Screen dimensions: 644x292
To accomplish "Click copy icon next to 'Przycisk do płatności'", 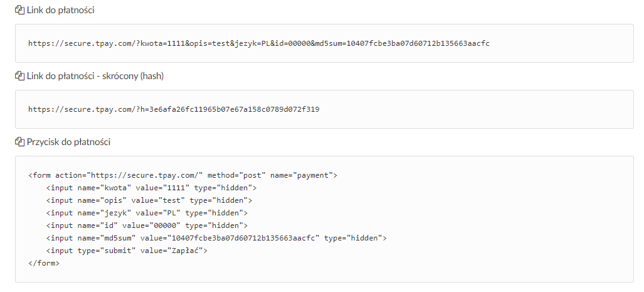I will pyautogui.click(x=19, y=142).
